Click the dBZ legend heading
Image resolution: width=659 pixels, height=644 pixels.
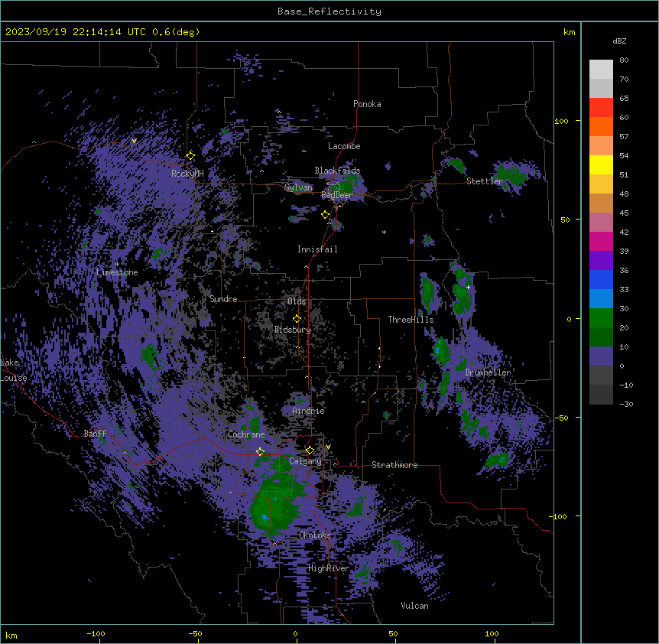point(619,41)
